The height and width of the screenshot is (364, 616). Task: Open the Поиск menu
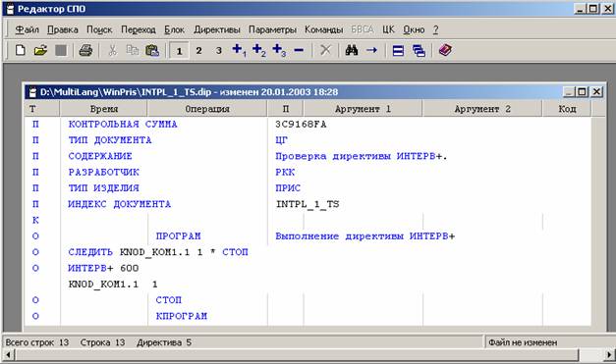point(99,29)
